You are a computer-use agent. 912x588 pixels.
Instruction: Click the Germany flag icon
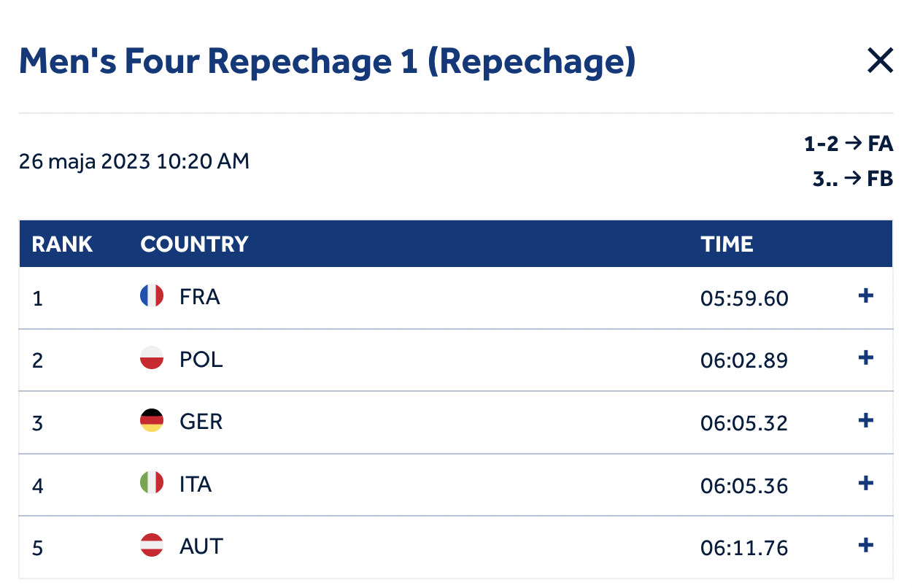(152, 421)
